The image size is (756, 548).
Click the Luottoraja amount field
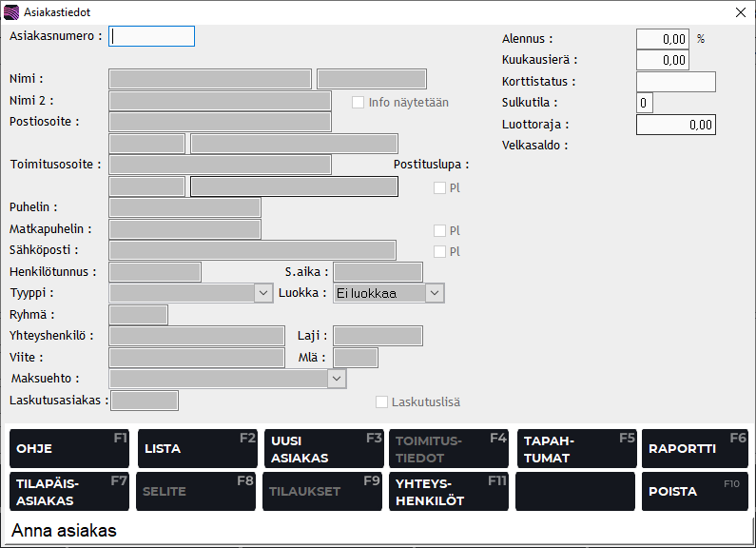pos(675,125)
